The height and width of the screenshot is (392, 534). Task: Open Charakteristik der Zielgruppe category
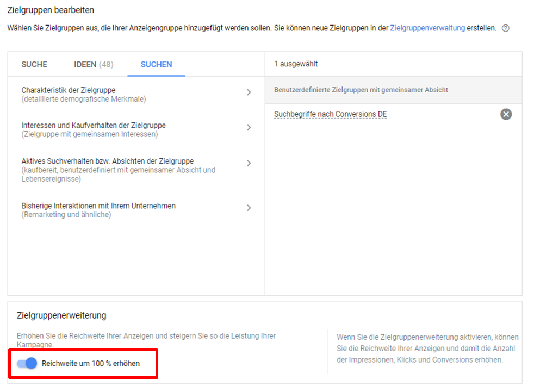click(69, 90)
